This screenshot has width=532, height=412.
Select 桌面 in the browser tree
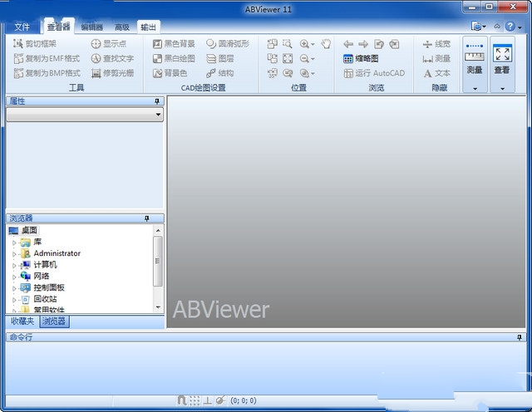29,230
